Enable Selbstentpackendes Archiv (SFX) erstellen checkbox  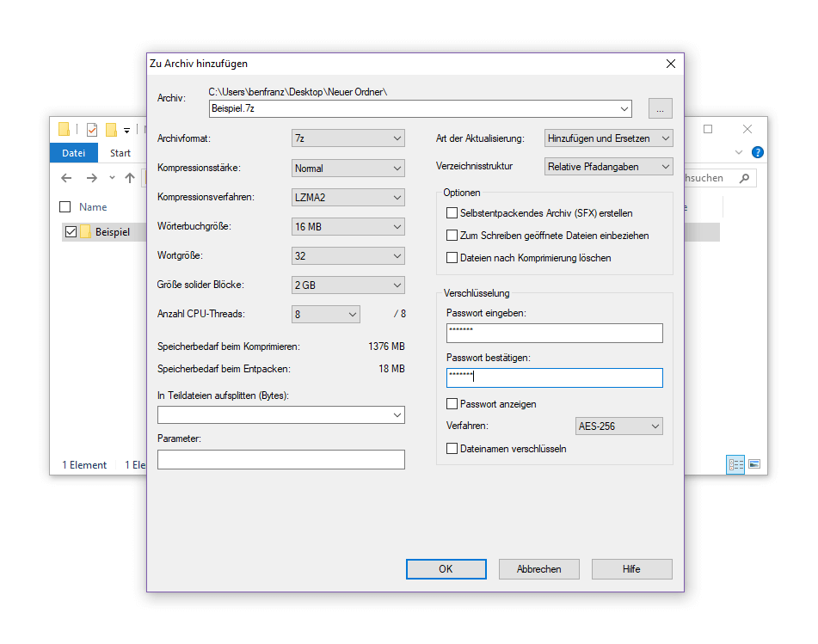coord(452,212)
